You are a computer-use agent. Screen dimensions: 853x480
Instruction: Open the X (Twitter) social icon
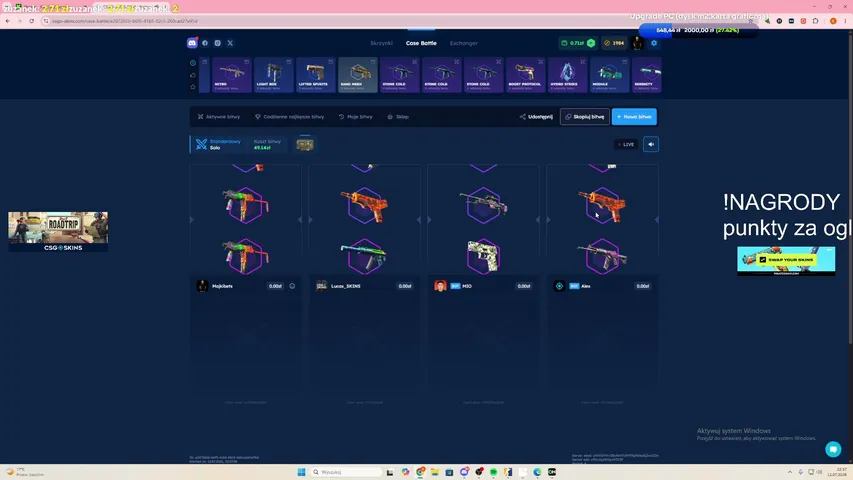230,43
